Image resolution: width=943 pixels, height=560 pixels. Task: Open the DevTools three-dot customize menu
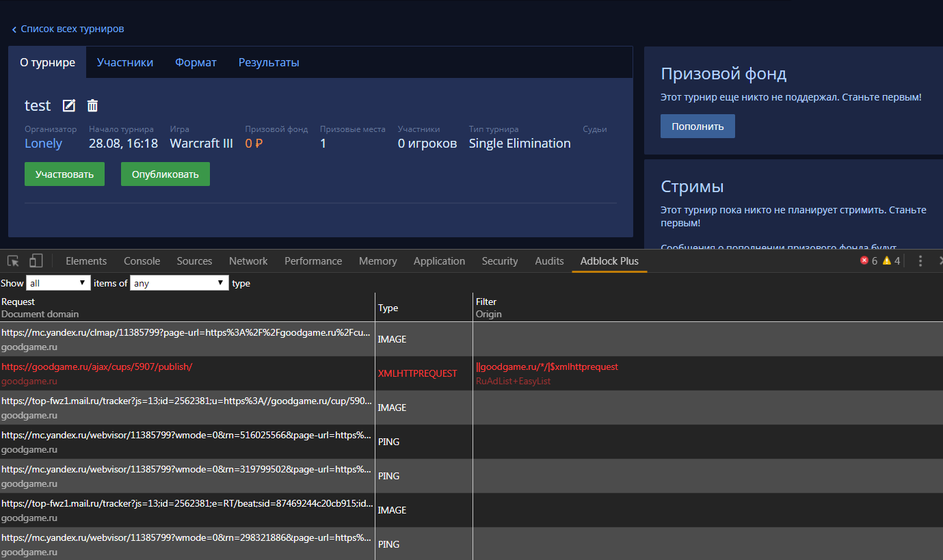(x=920, y=261)
